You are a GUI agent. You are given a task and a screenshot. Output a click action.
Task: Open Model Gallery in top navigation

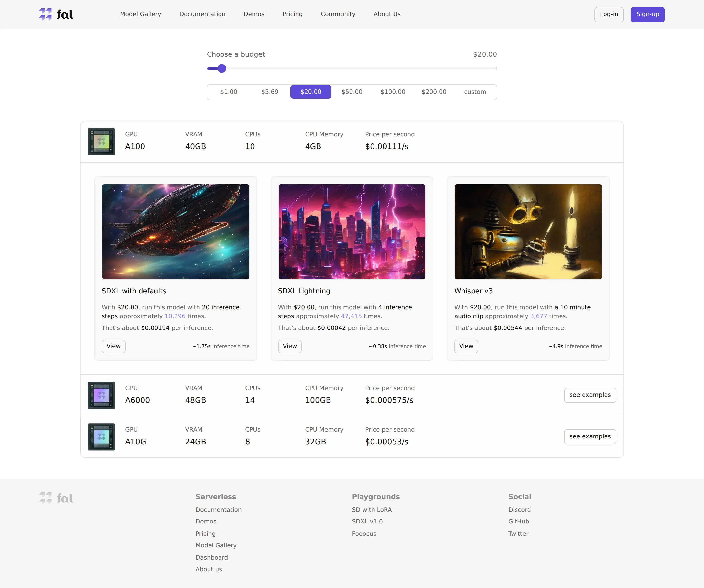(x=141, y=14)
